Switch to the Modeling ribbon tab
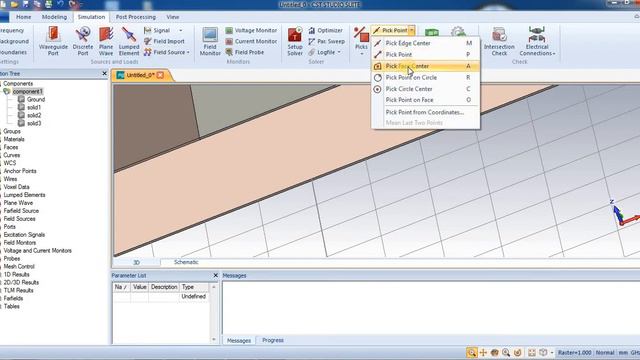Image resolution: width=640 pixels, height=360 pixels. (54, 17)
